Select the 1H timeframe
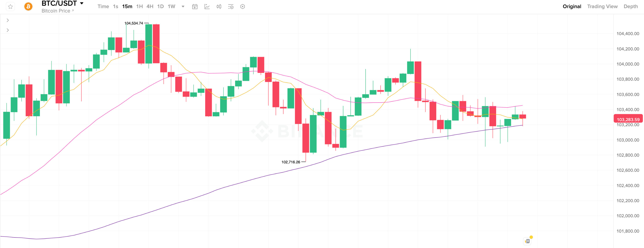Screen dimensions: 644x248 pos(139,7)
